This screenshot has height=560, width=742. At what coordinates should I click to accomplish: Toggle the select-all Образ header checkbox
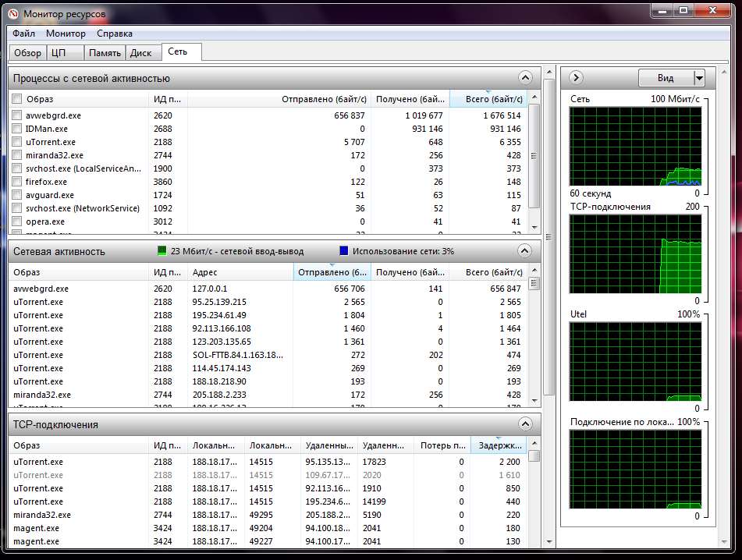(x=17, y=99)
